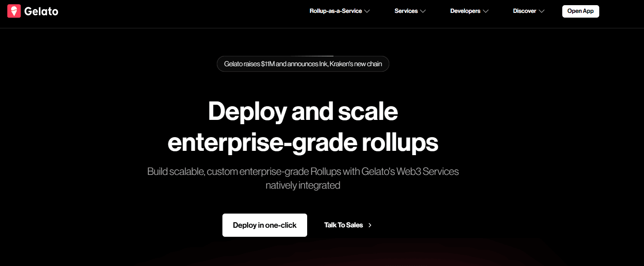Follow the Talk To Sales link text

pyautogui.click(x=343, y=225)
